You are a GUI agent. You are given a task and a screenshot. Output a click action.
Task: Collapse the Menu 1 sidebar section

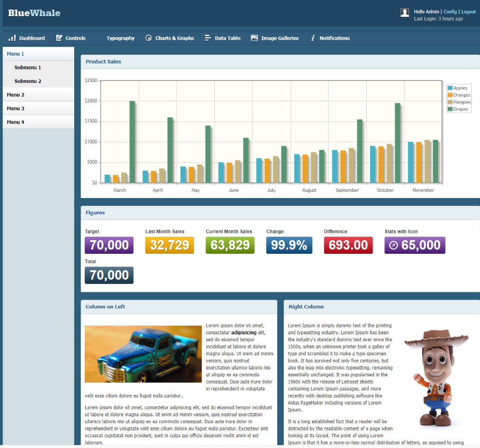pyautogui.click(x=16, y=54)
